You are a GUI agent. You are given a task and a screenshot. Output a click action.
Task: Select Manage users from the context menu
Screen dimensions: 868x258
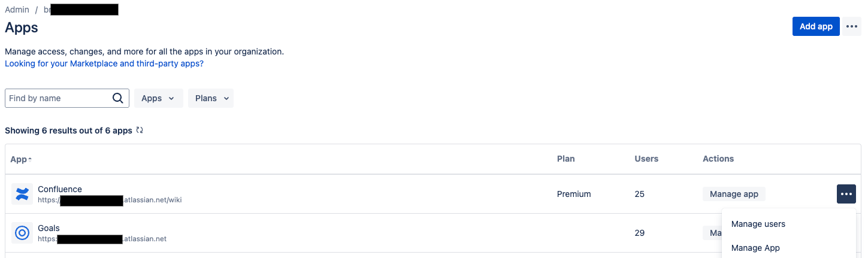(758, 224)
